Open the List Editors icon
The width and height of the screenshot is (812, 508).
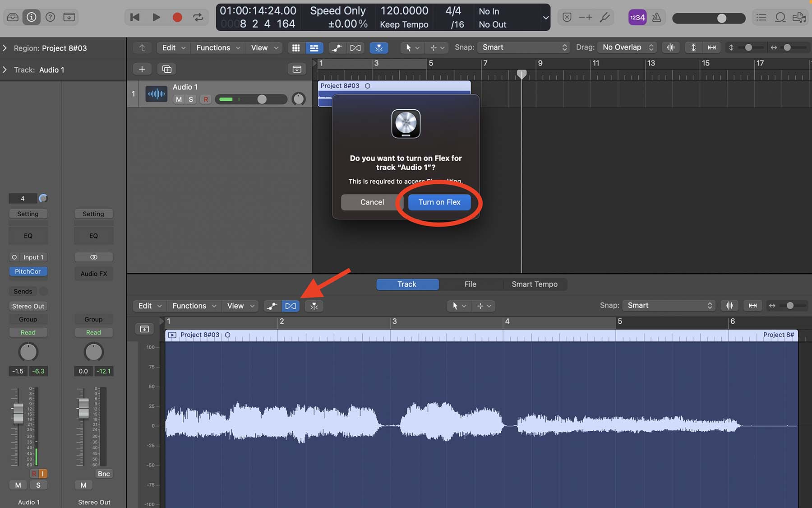point(761,17)
